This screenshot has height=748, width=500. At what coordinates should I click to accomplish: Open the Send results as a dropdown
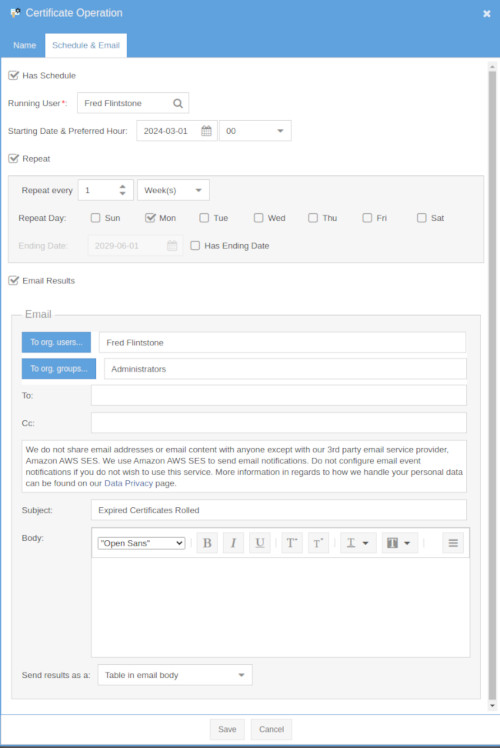[x=175, y=675]
